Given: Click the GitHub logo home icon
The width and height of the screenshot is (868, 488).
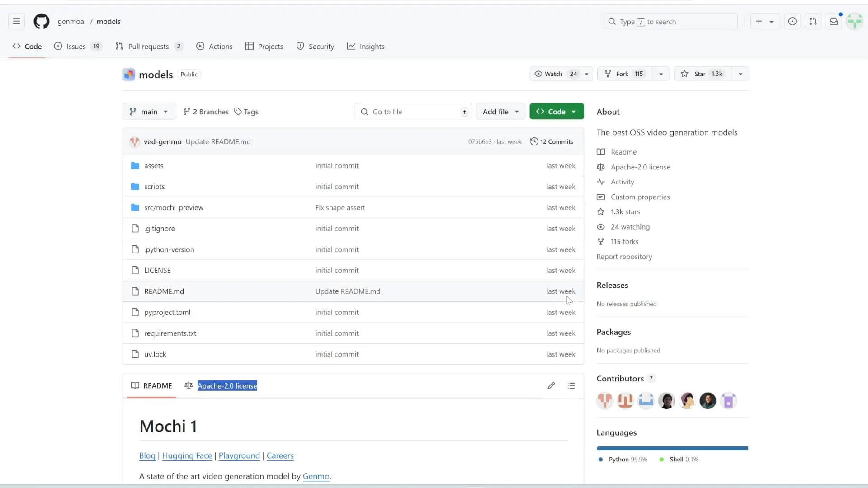Looking at the screenshot, I should (41, 21).
